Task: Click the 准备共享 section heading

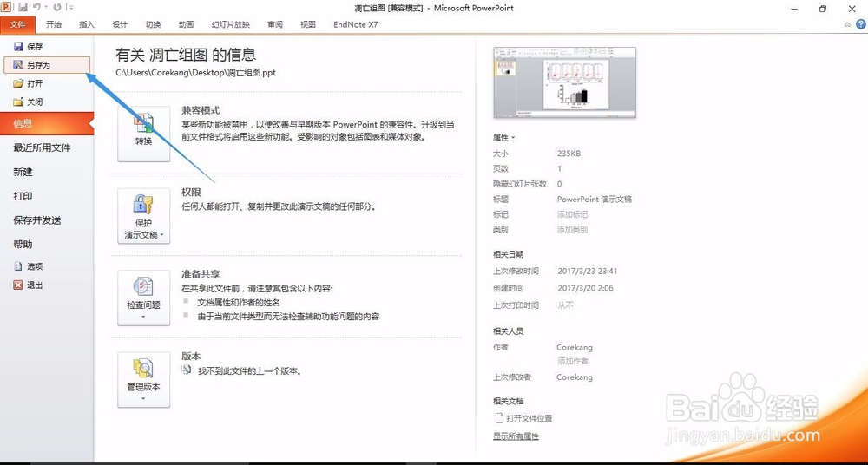Action: tap(201, 274)
